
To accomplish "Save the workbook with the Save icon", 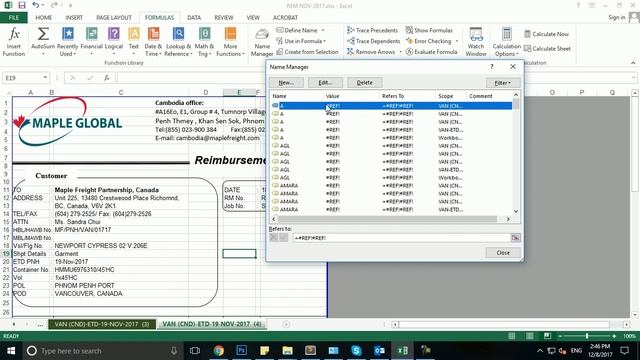I will coord(22,5).
